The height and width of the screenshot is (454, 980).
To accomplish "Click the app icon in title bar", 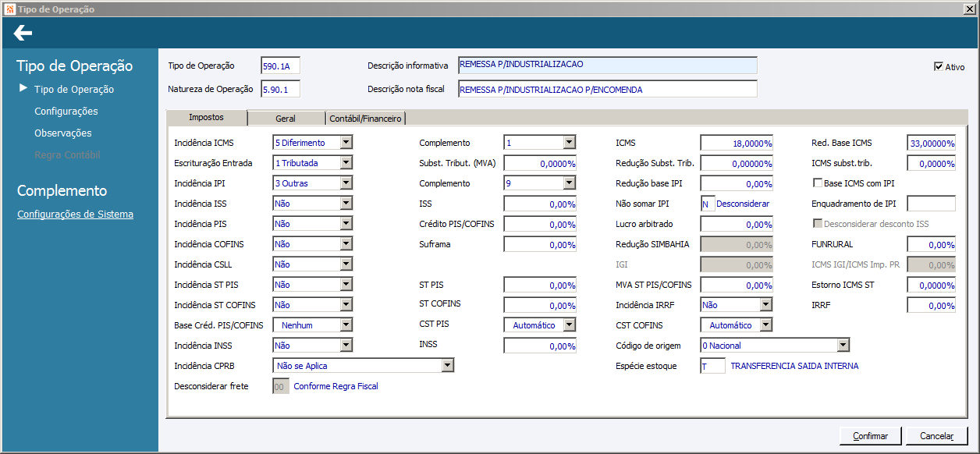I will pyautogui.click(x=9, y=9).
